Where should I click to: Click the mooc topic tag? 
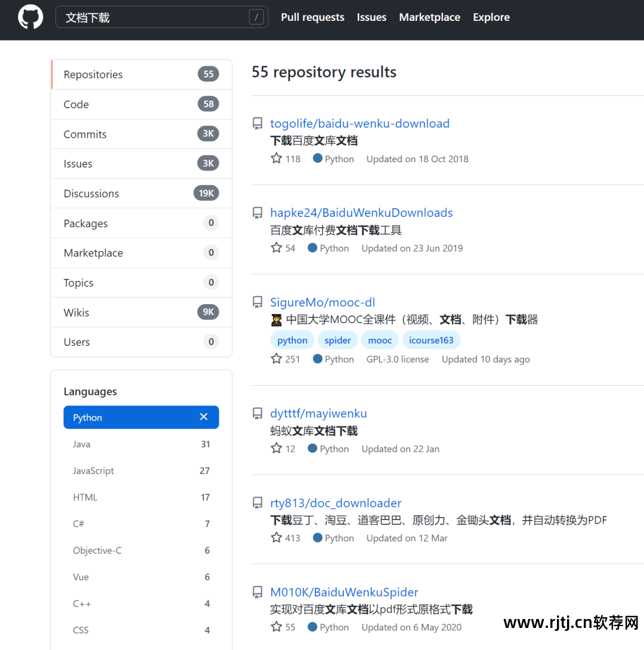[x=380, y=341]
